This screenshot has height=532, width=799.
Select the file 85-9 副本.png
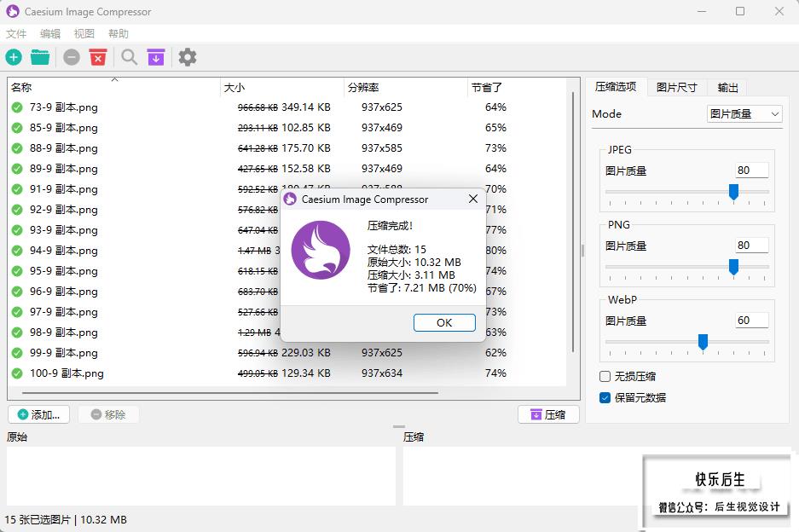[64, 128]
